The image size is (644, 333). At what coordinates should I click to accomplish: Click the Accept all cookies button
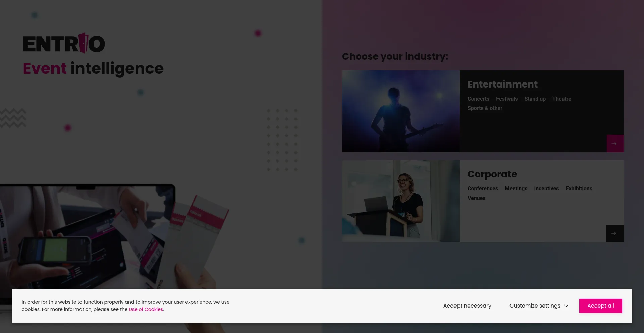pos(600,306)
